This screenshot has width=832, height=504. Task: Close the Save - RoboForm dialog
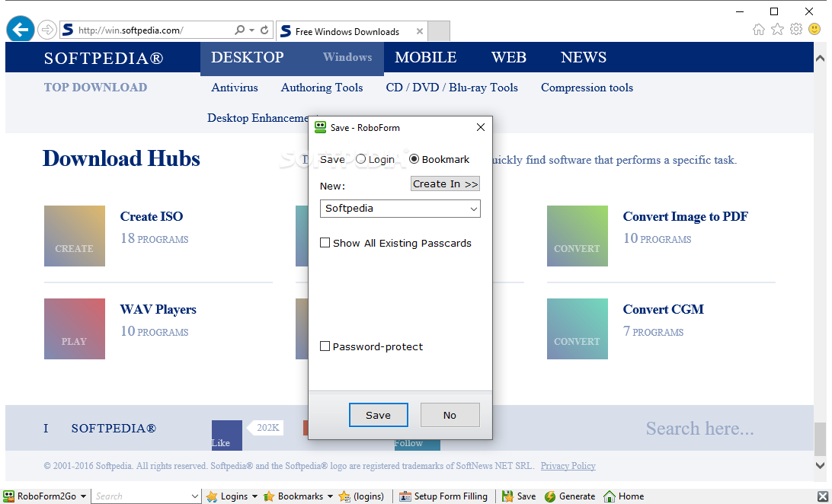pos(481,127)
